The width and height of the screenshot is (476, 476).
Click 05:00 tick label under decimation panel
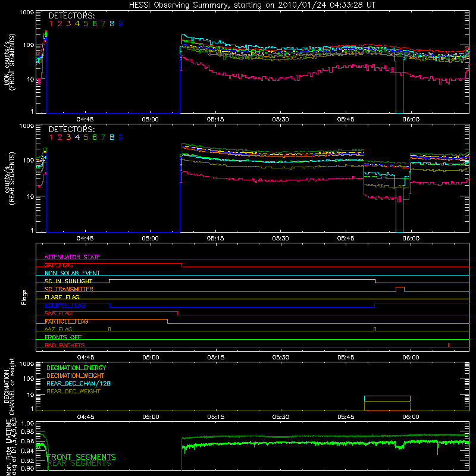point(151,417)
